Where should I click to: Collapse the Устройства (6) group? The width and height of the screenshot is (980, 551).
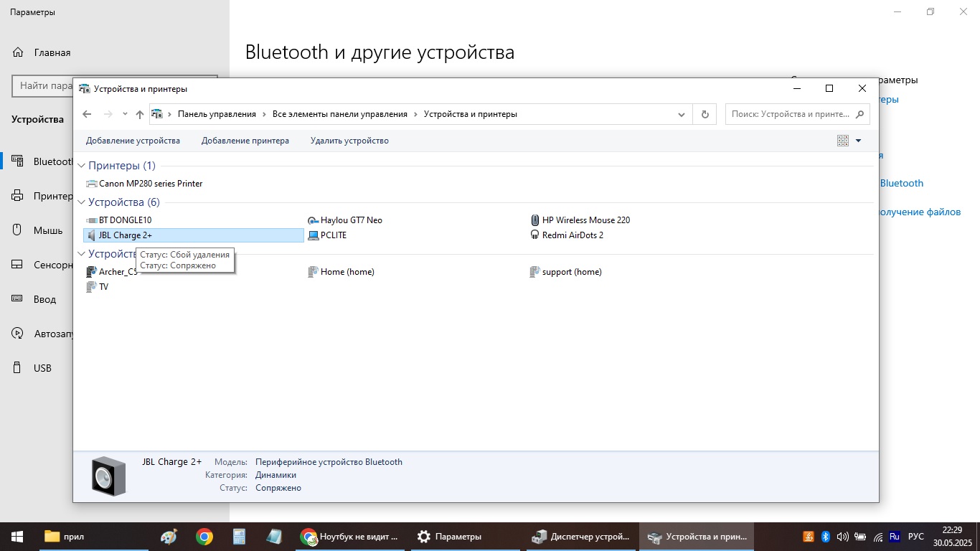point(81,202)
